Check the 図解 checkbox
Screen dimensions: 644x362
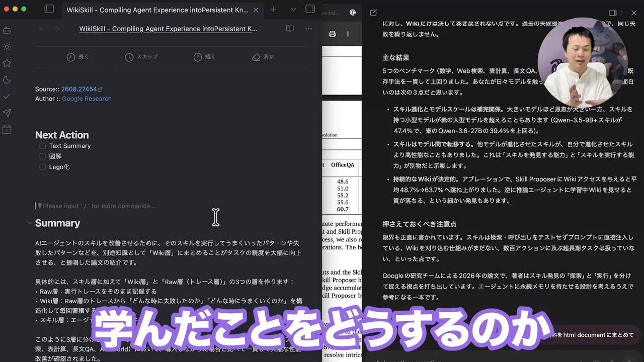(42, 156)
